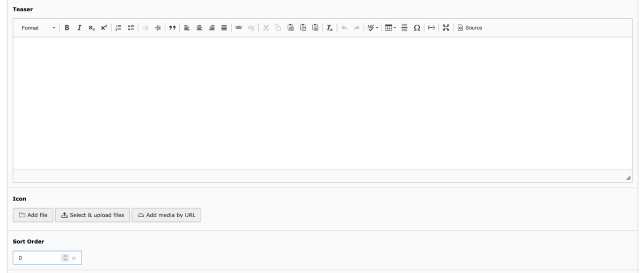
Task: Toggle subscript formatting
Action: click(x=91, y=28)
